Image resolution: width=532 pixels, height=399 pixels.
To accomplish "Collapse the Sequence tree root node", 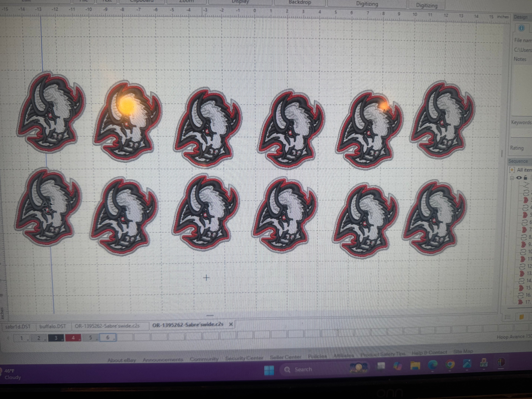I will click(x=511, y=178).
